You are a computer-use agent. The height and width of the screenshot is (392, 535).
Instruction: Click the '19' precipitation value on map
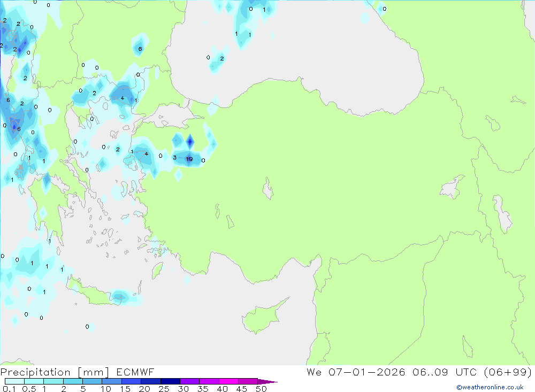click(189, 159)
